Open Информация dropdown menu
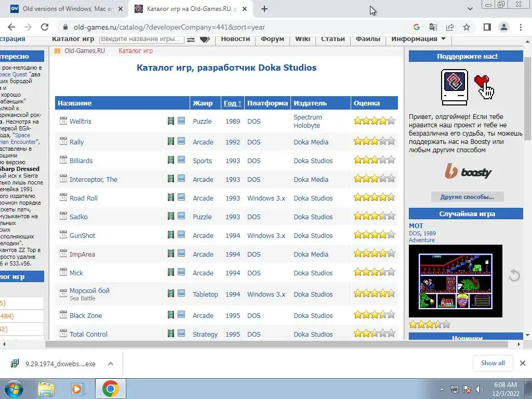Screen dimensions: 532x399 (x=418, y=39)
